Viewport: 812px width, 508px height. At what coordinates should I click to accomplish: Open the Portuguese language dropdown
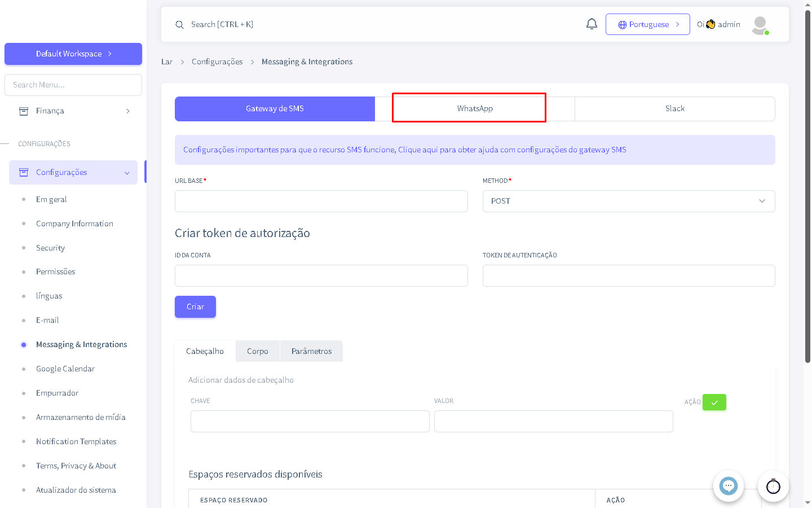tap(647, 24)
